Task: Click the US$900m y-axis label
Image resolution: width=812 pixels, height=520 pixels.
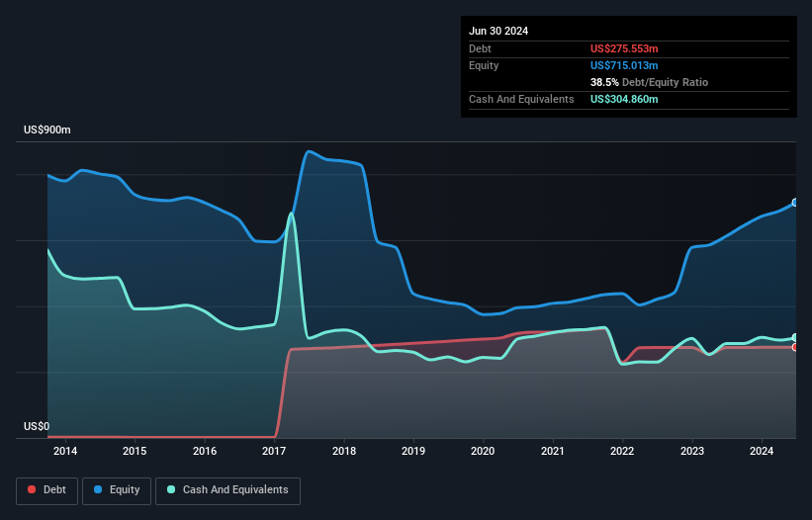Action: (x=47, y=130)
